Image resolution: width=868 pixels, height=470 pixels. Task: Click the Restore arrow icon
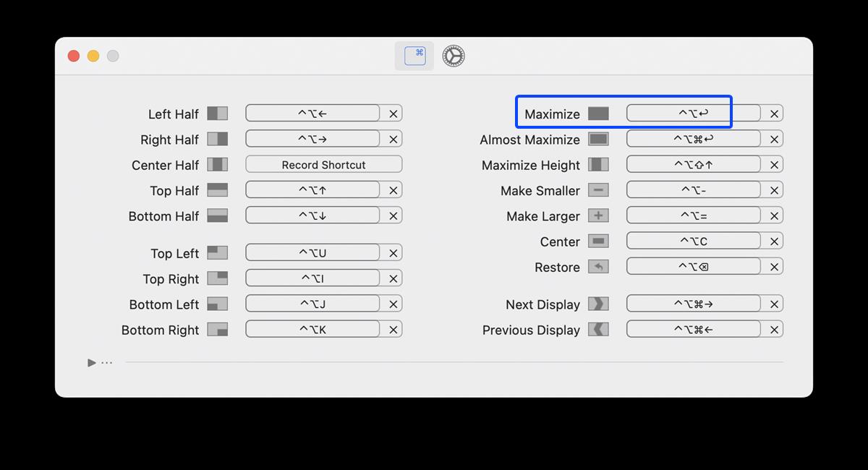coord(598,267)
